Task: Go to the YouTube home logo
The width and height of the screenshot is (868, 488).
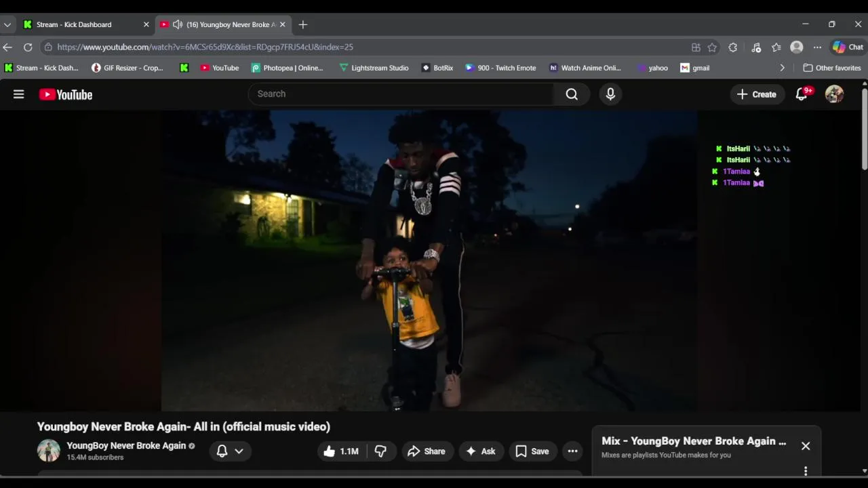Action: click(66, 95)
